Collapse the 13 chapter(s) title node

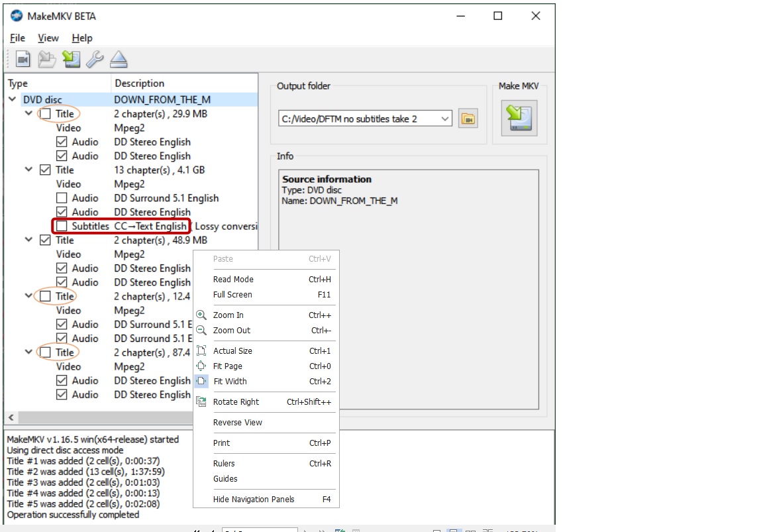pos(28,170)
